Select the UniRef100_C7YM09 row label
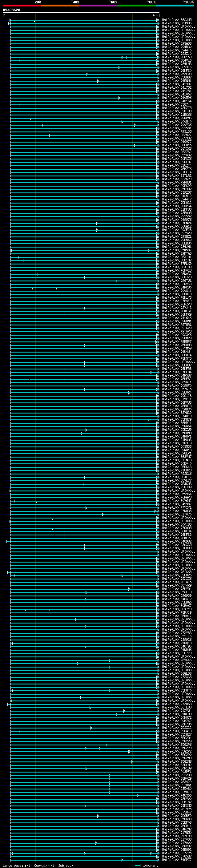 (x=177, y=349)
